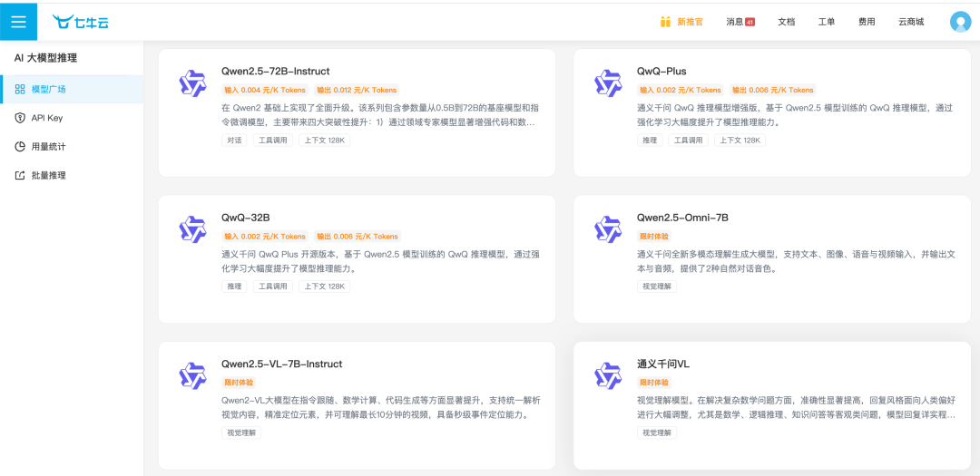Click the 上下文 128K tag on QwQ-32B
This screenshot has width=980, height=476.
324,287
